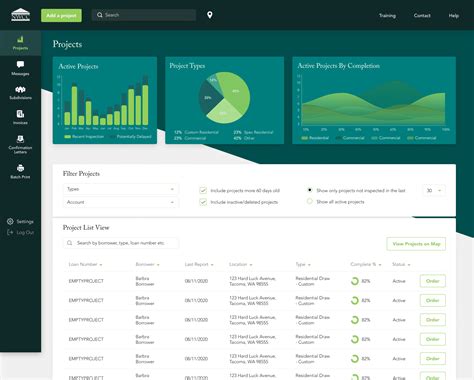Sort by Complete % column
This screenshot has height=380, width=474.
point(366,264)
